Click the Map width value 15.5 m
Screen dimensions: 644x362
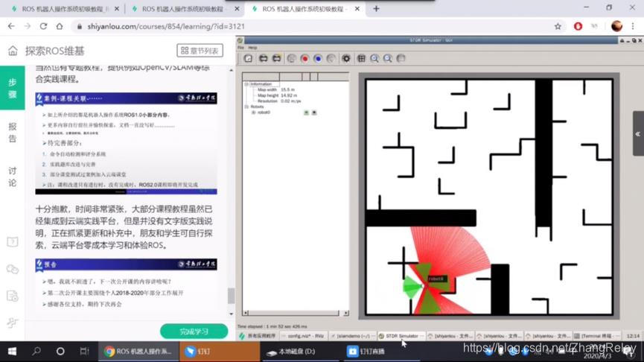click(287, 89)
